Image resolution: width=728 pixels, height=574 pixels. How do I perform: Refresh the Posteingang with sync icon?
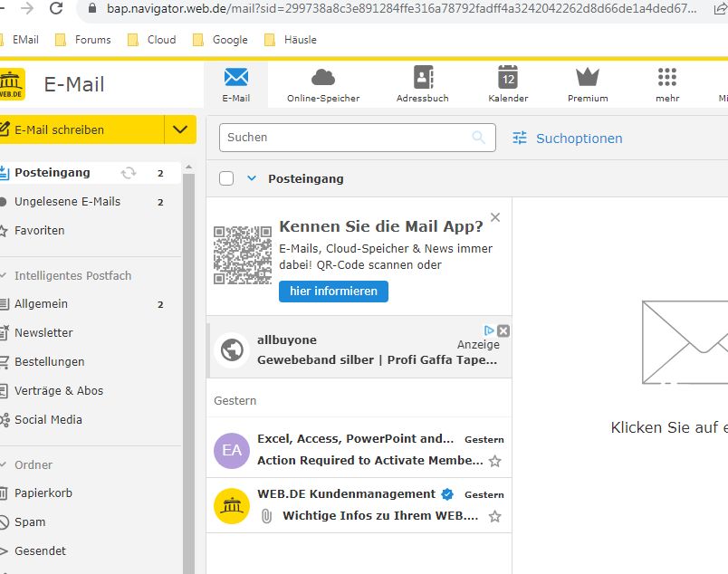tap(129, 173)
